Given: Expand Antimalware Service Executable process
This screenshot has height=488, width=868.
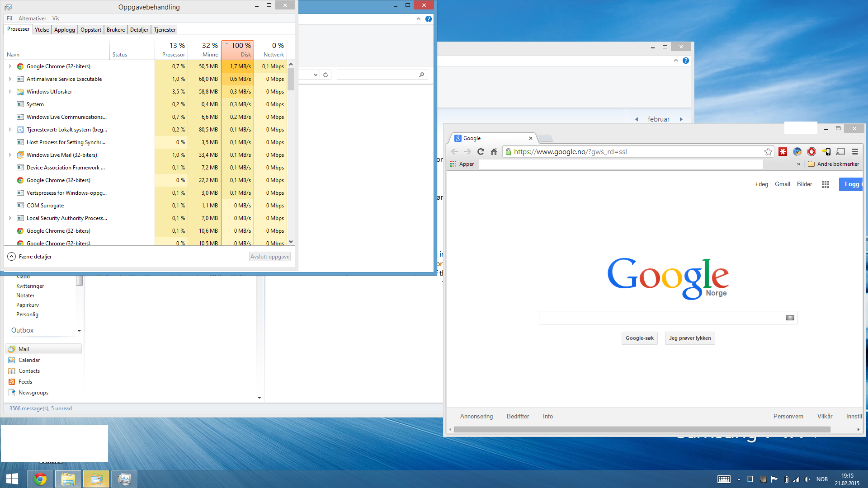Looking at the screenshot, I should pyautogui.click(x=10, y=79).
